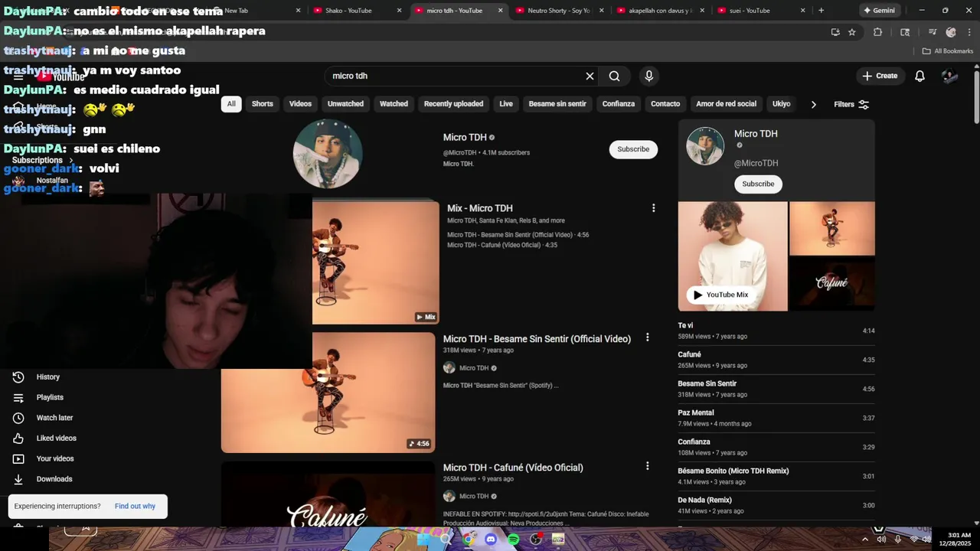Select the All filter chip
Viewport: 980px width, 551px height.
point(231,104)
